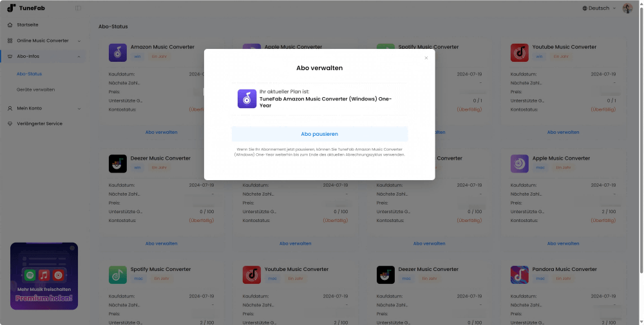Collapse the Abo-Infos menu chevron
Viewport: 644px width, 325px height.
(79, 56)
